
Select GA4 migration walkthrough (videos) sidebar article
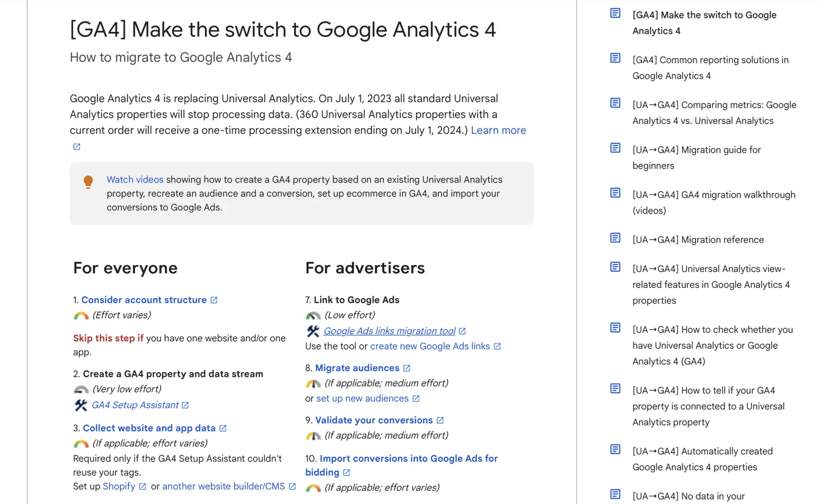(714, 203)
